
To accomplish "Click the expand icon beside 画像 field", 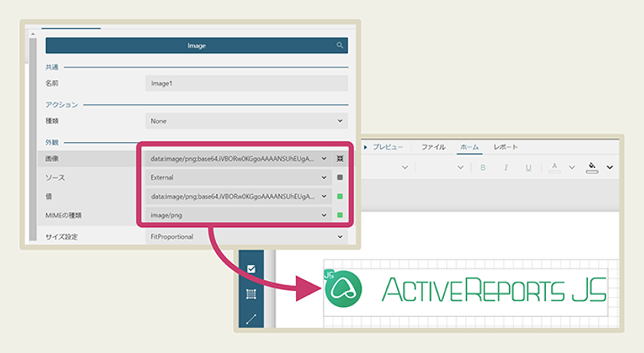I will (340, 159).
